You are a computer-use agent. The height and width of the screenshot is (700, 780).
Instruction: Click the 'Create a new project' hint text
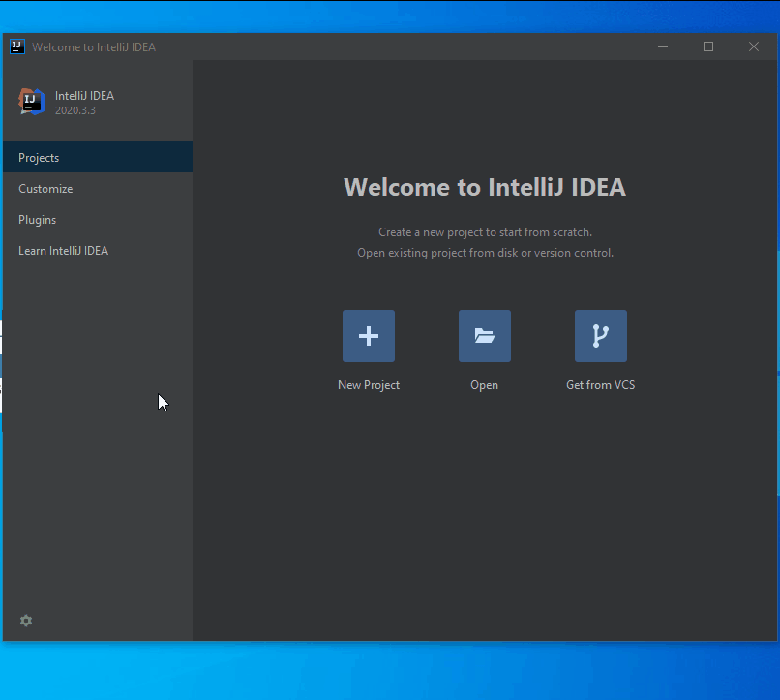485,232
